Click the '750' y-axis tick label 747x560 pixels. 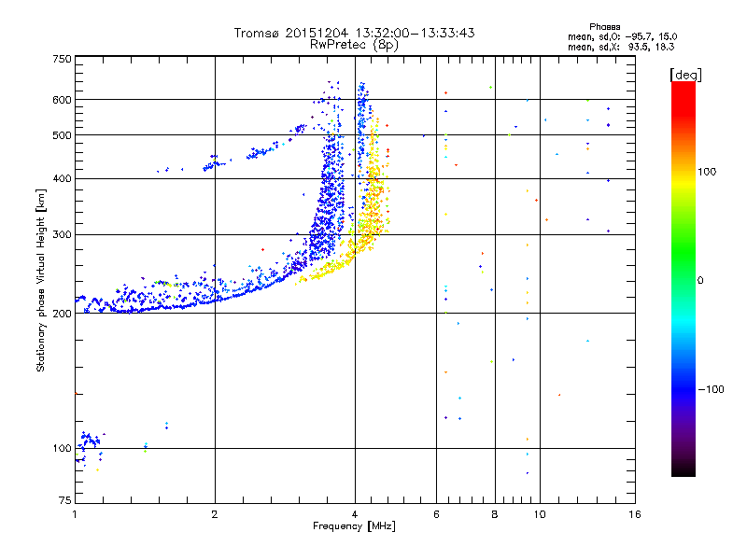click(x=63, y=59)
